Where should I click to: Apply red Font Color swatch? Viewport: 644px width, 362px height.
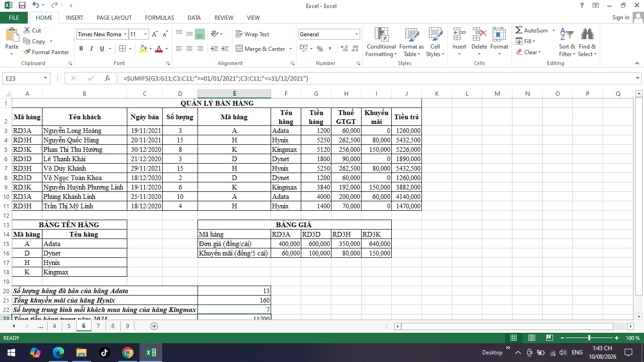159,49
